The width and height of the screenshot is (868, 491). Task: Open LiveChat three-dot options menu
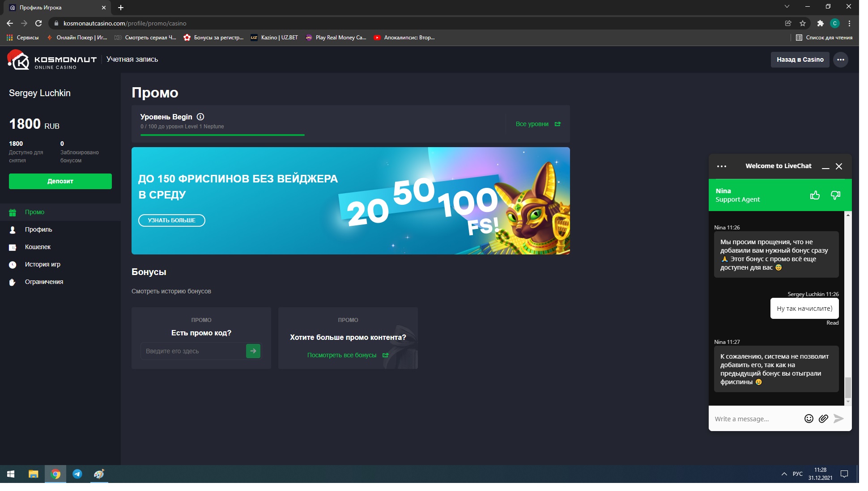(x=722, y=166)
